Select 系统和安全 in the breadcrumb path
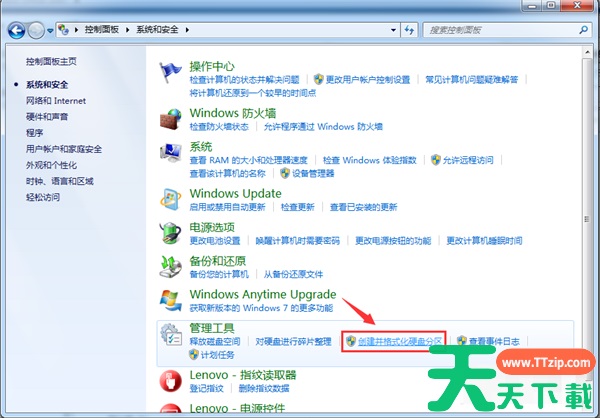The height and width of the screenshot is (418, 600). (x=157, y=29)
